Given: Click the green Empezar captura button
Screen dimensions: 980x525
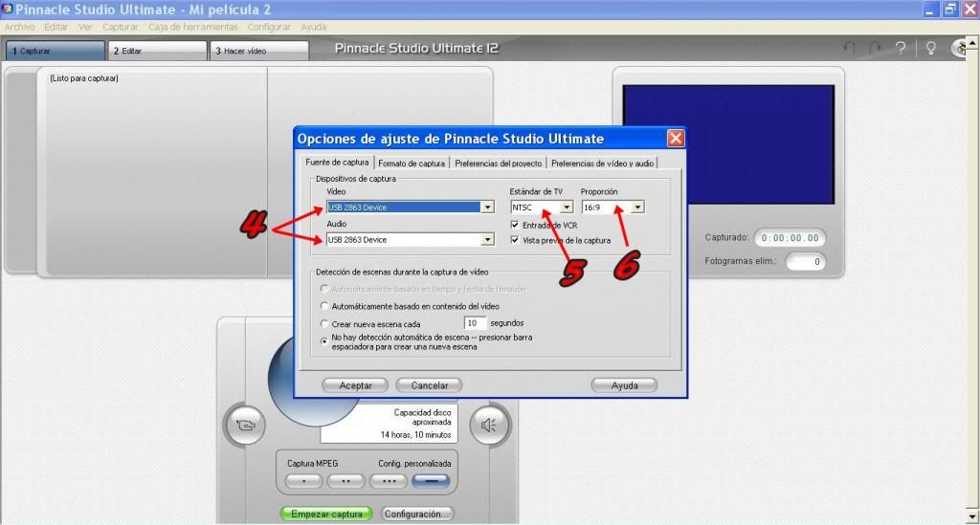Looking at the screenshot, I should (x=326, y=514).
